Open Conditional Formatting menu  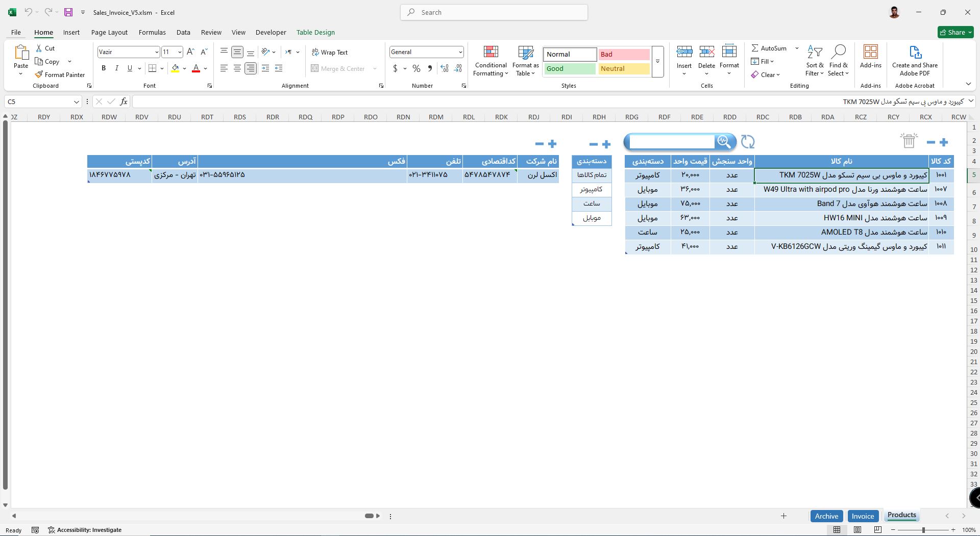point(491,61)
